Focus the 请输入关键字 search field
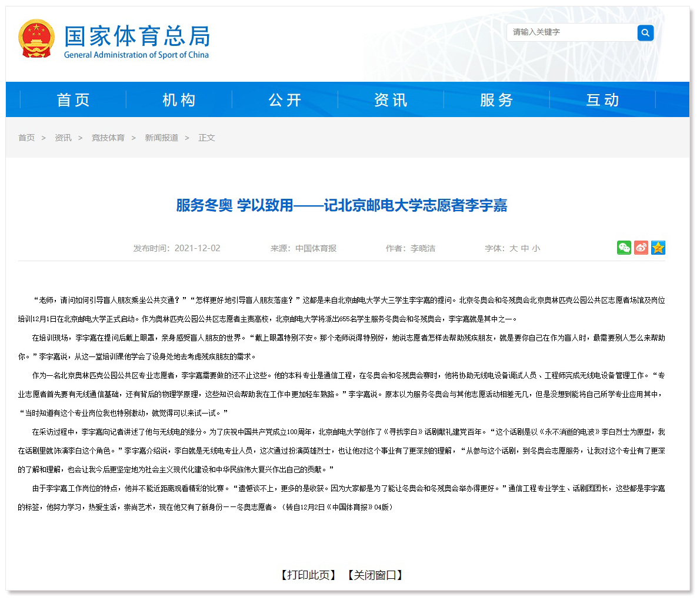Viewport: 700px width, 600px height. tap(572, 32)
